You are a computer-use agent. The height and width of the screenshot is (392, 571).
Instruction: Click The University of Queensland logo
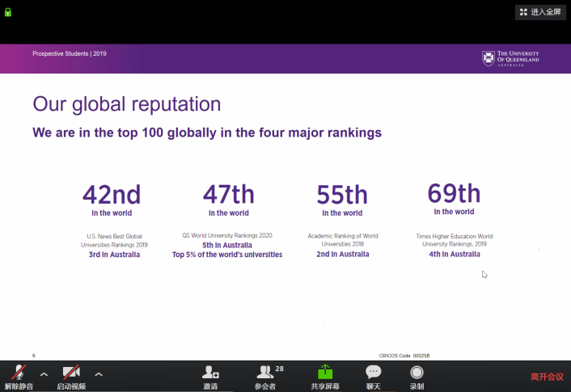pos(510,59)
